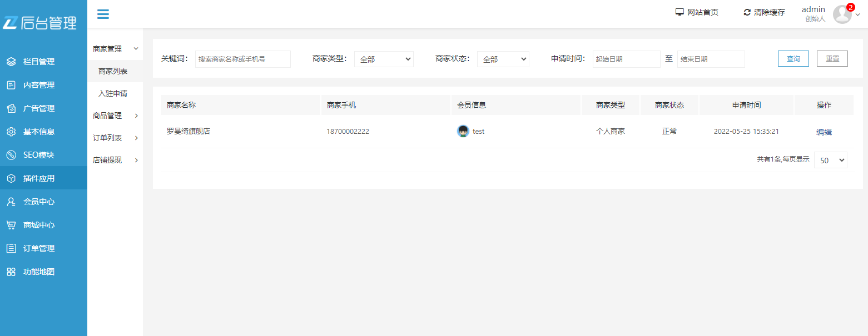Click 编辑 link for 罗曼绮旗舰店
The image size is (868, 336).
click(x=824, y=132)
